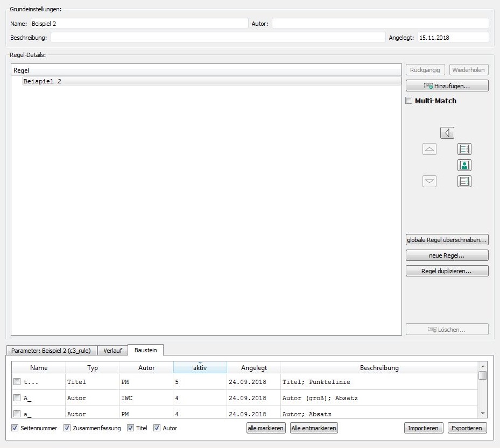Create a rule with neue Regel...
The image size is (500, 448).
(447, 255)
